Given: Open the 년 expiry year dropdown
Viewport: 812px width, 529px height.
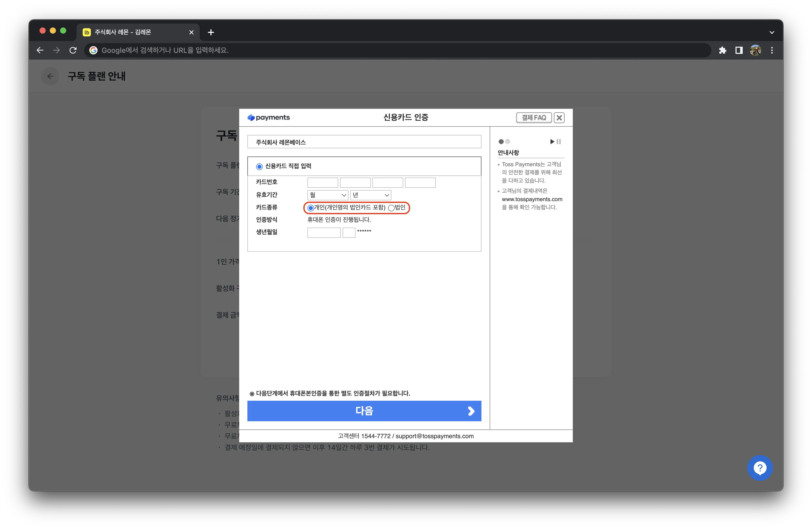Looking at the screenshot, I should pos(371,195).
